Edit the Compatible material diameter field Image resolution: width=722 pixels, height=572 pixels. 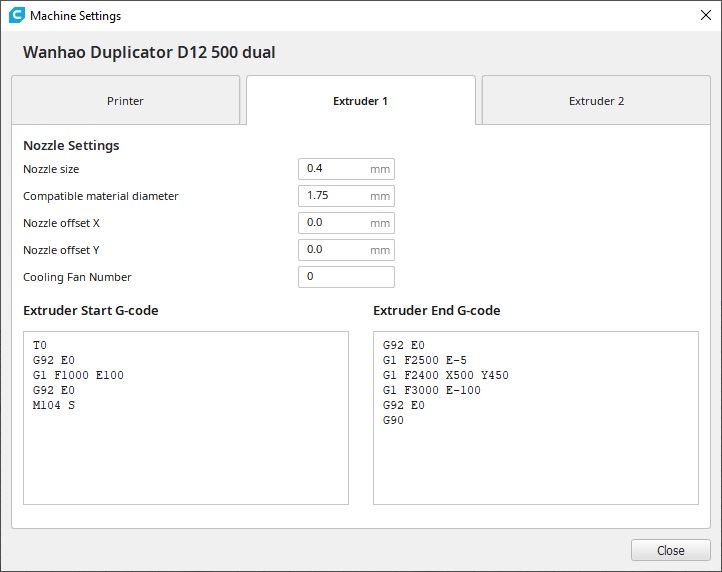(x=346, y=196)
